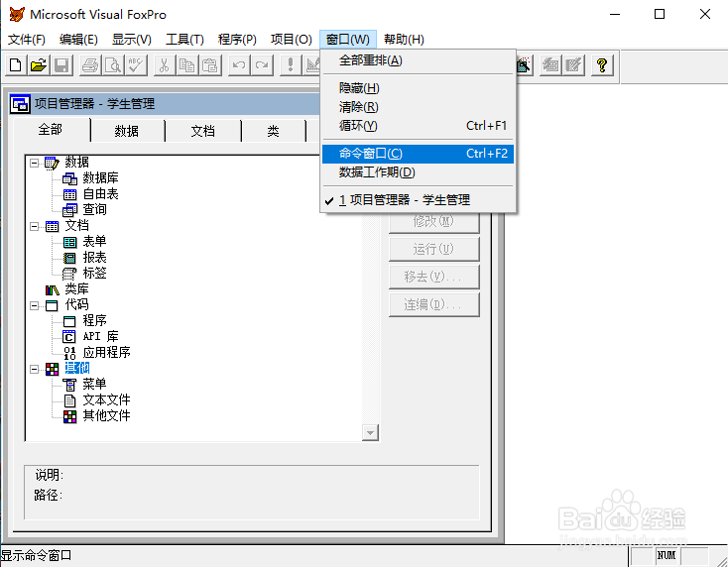Select the 数据库 database icon in tree
This screenshot has width=728, height=567.
(69, 178)
